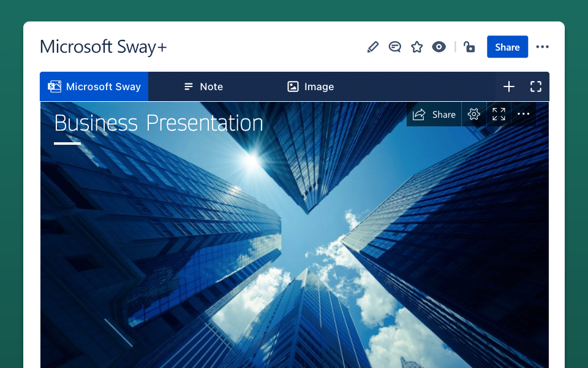Switch to the Microsoft Sway tab
This screenshot has height=368, width=588.
coord(94,86)
